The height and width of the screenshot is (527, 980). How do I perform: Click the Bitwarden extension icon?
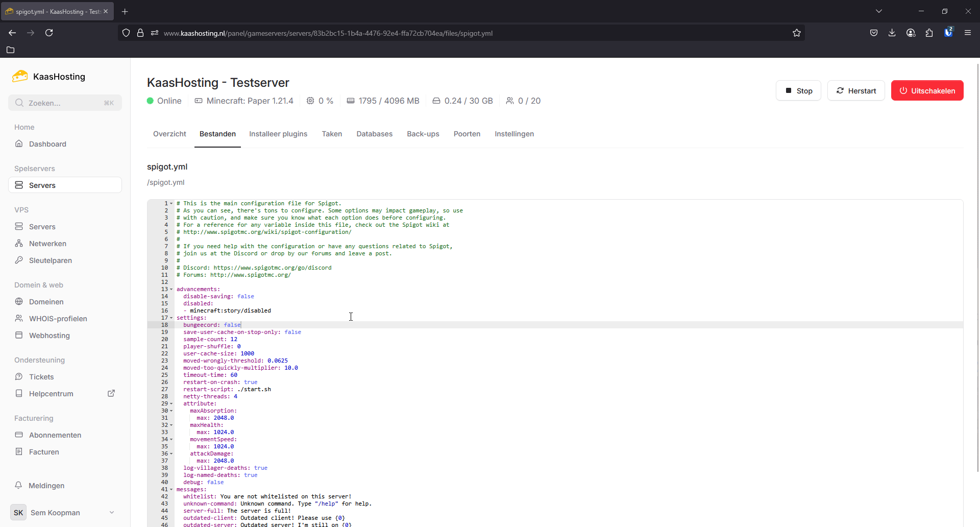pos(948,33)
